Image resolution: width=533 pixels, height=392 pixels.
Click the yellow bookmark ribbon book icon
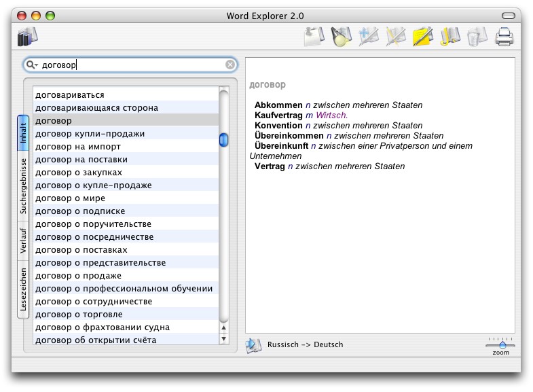point(450,37)
